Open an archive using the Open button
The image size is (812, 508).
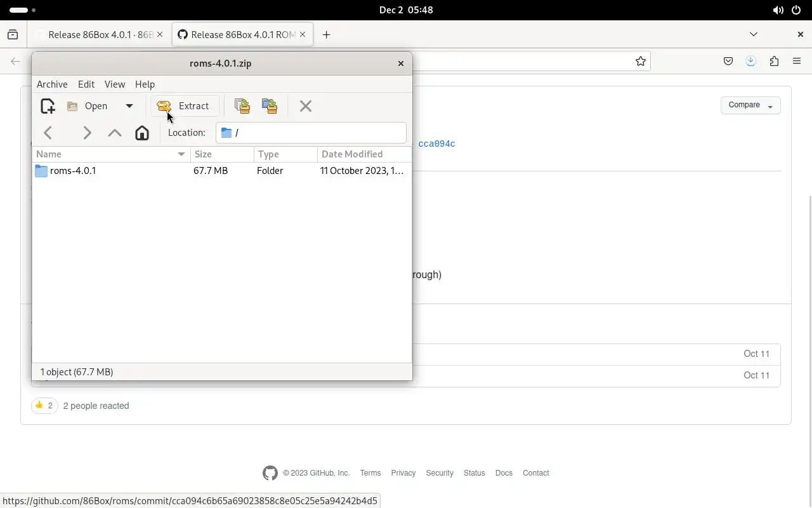(88, 106)
